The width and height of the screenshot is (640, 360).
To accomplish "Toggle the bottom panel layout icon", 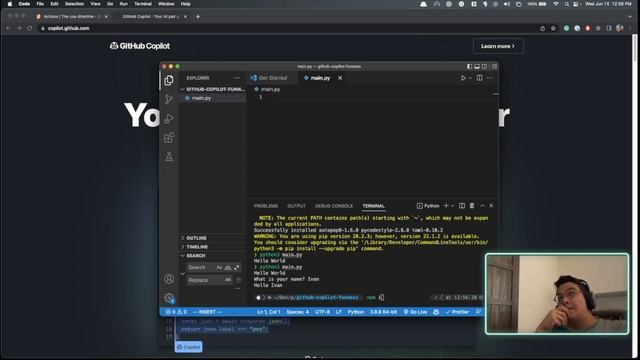I will tap(477, 67).
